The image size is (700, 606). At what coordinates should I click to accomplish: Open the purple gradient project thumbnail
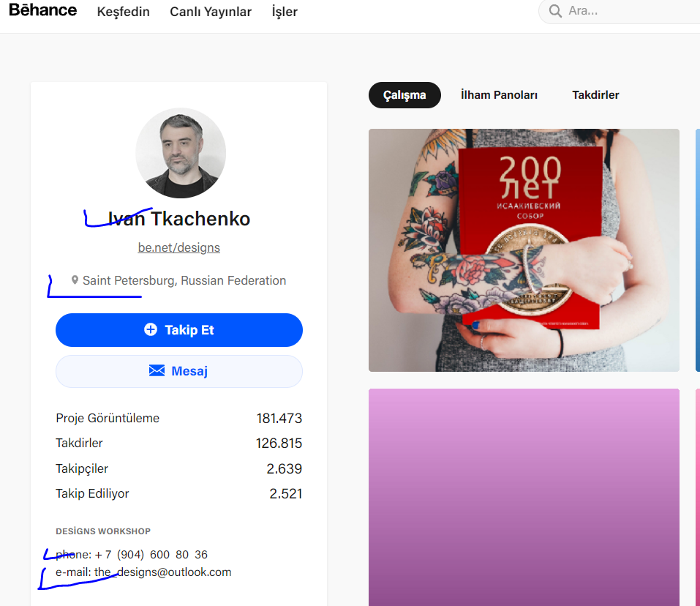pos(524,497)
